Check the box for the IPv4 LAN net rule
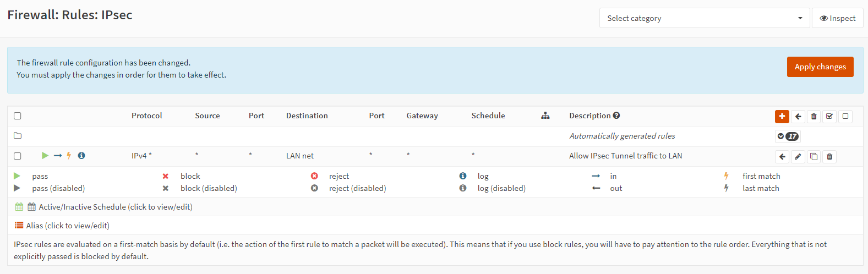This screenshot has height=274, width=868. click(18, 156)
